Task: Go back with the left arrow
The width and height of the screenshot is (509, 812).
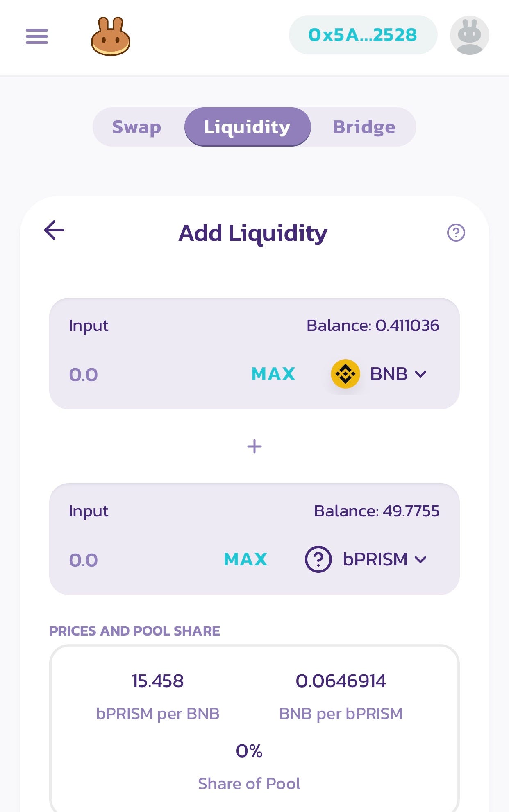Action: pyautogui.click(x=54, y=230)
